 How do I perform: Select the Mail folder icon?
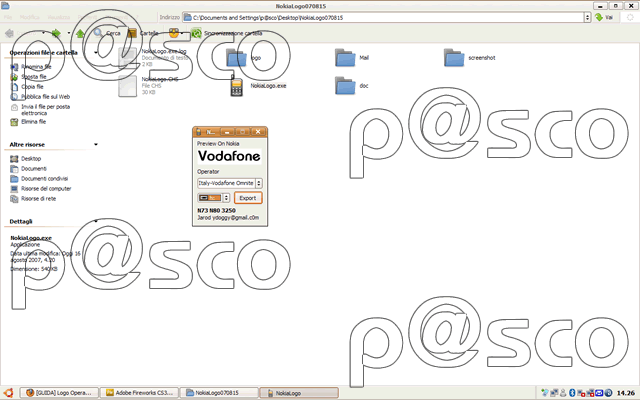click(345, 58)
